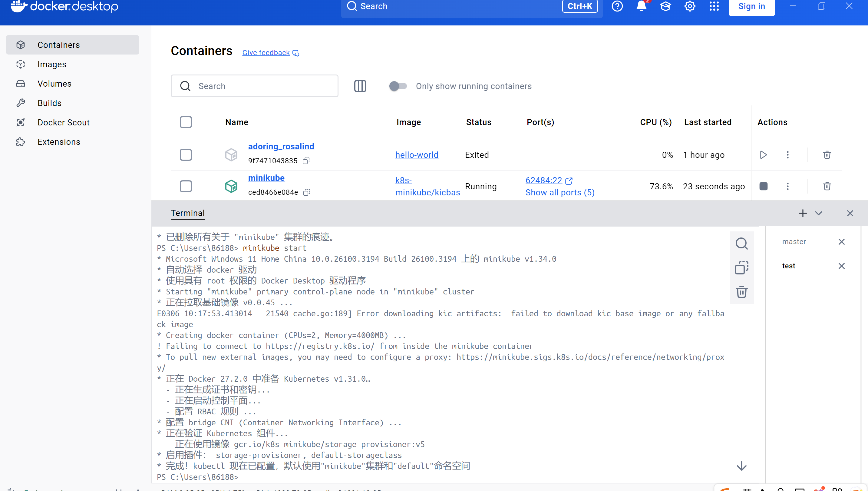
Task: Clear terminal with the trash icon
Action: point(741,292)
